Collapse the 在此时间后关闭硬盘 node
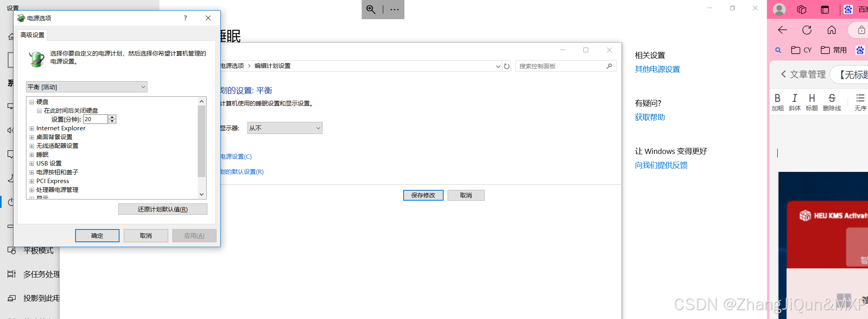This screenshot has width=868, height=319. [x=39, y=111]
